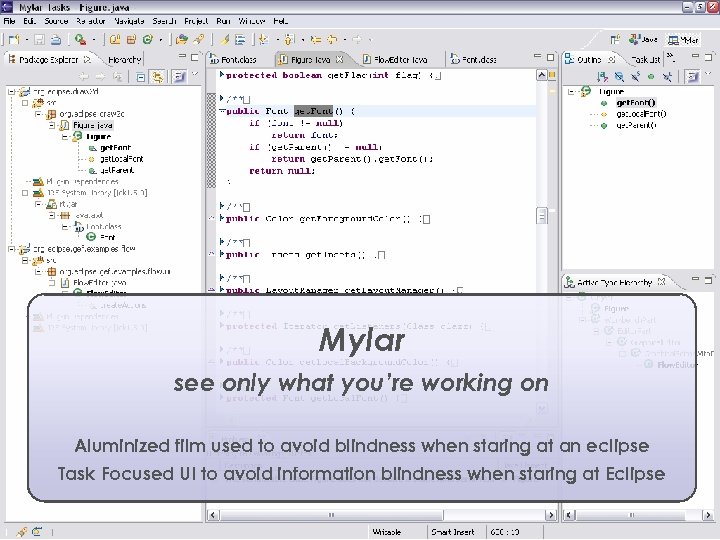Close the Figure.java editor tab
720x540 pixels.
point(339,59)
